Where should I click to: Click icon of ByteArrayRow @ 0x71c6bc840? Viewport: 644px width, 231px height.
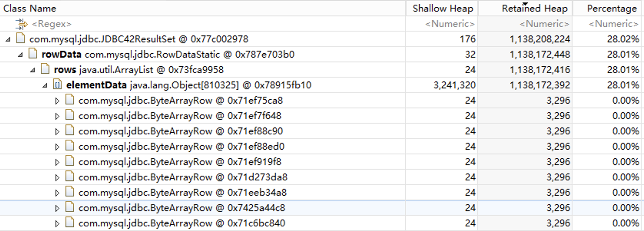tap(70, 223)
